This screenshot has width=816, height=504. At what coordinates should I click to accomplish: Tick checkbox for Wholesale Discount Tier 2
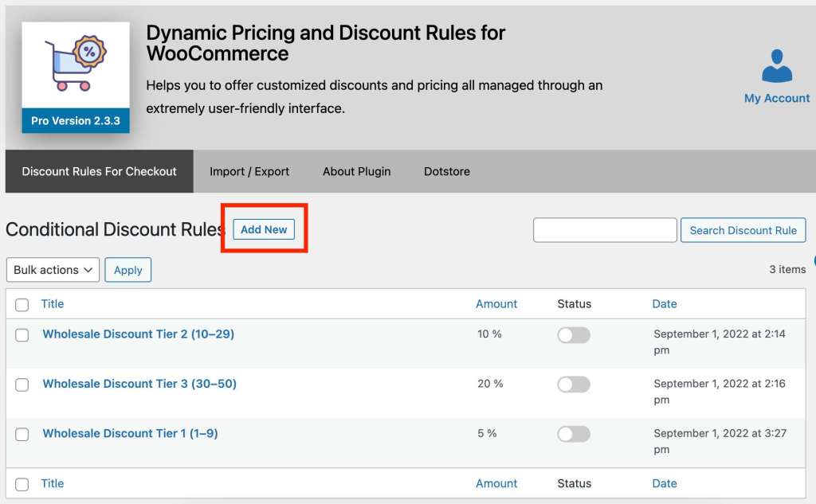pyautogui.click(x=22, y=335)
